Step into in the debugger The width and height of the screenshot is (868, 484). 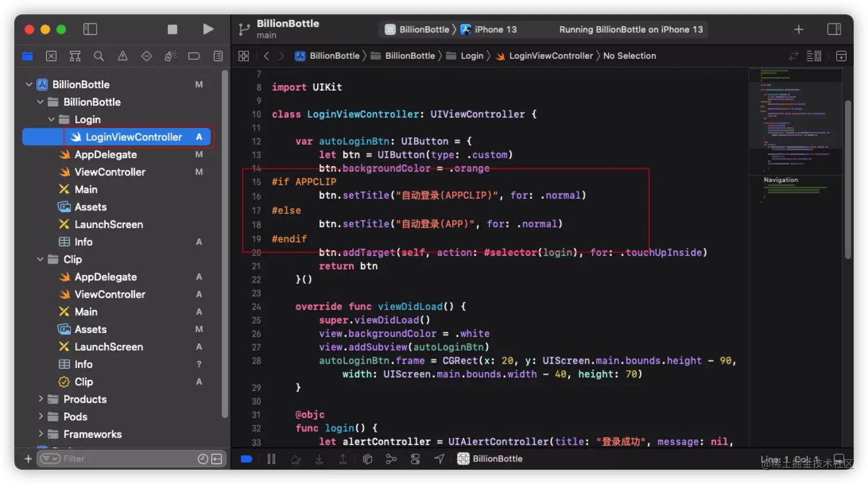(319, 459)
